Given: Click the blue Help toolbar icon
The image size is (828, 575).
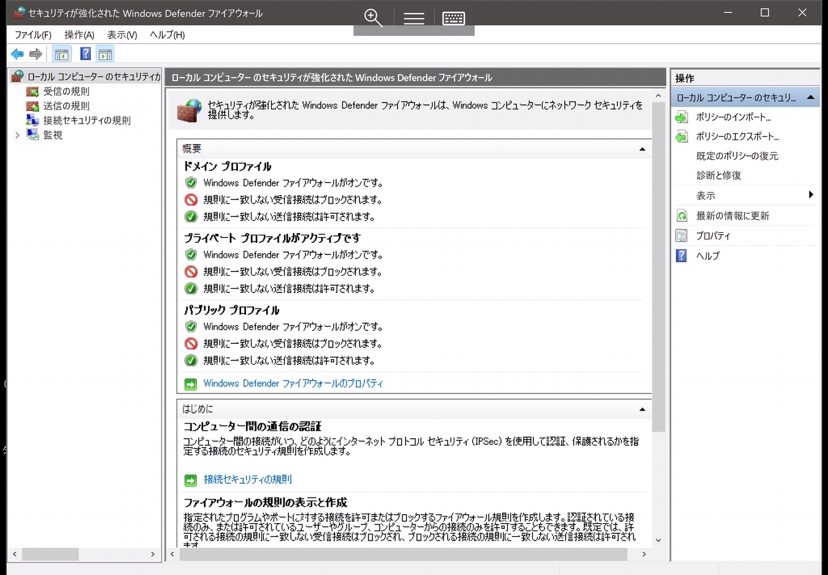Looking at the screenshot, I should [x=85, y=54].
